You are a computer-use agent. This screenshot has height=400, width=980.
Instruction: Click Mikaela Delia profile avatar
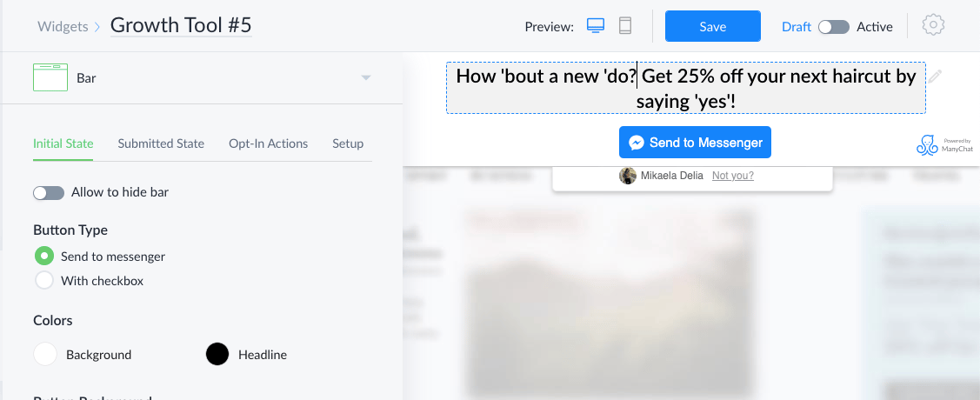coord(628,176)
